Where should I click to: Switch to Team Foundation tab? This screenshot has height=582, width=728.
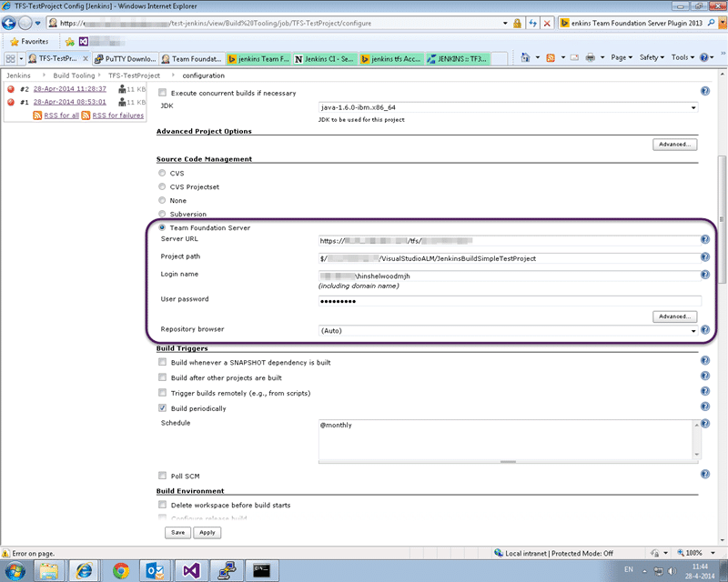point(192,59)
